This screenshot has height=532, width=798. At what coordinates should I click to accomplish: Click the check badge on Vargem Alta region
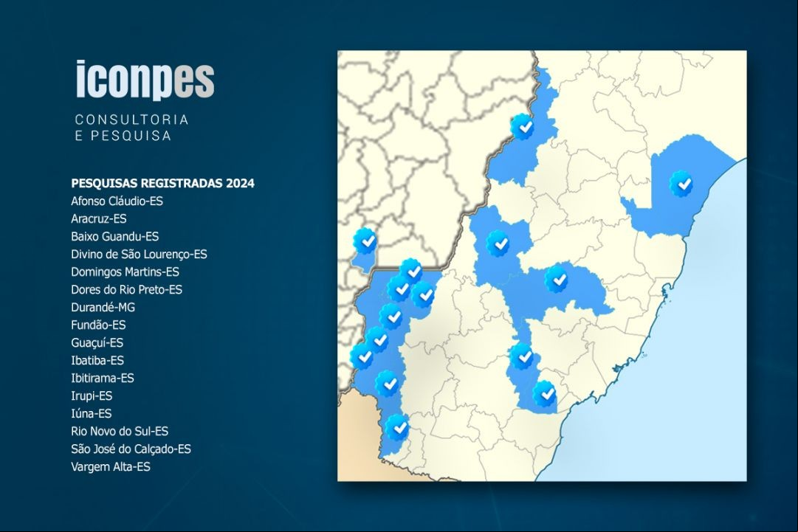point(523,356)
